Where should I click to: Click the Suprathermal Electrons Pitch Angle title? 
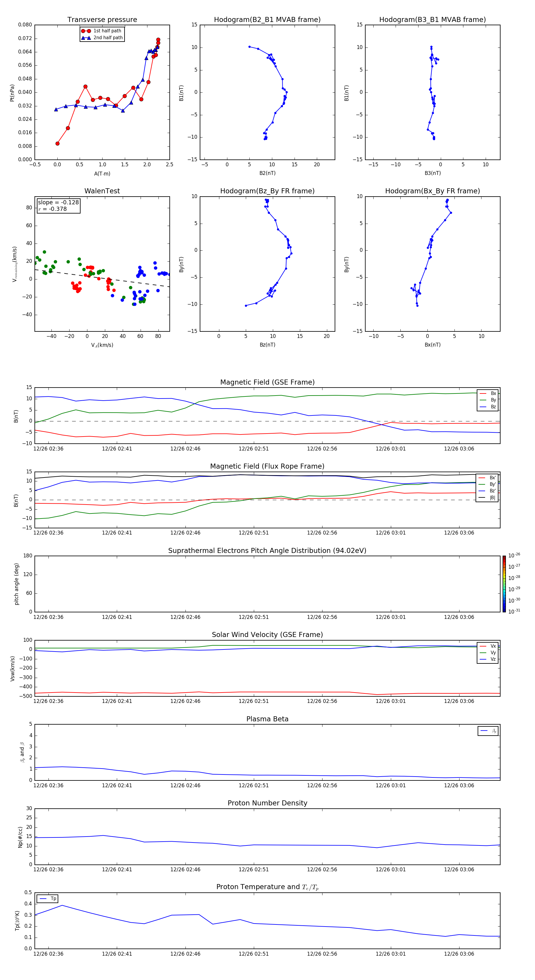tap(267, 551)
